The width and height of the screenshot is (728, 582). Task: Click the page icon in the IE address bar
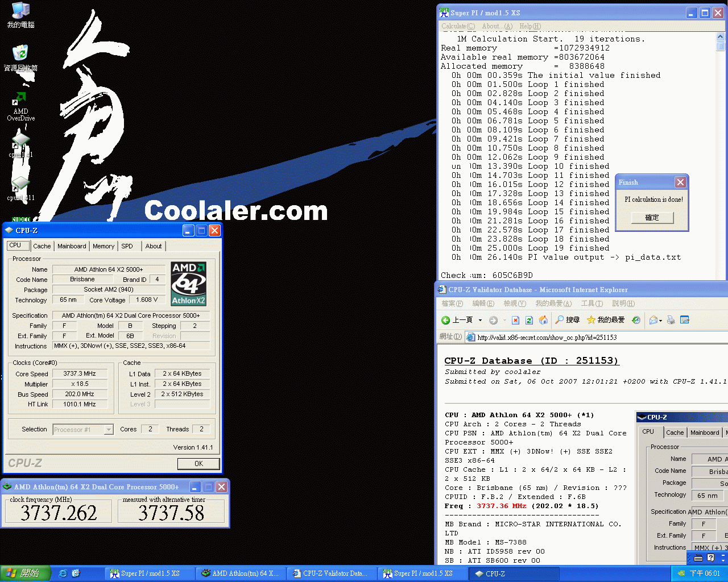[x=470, y=337]
